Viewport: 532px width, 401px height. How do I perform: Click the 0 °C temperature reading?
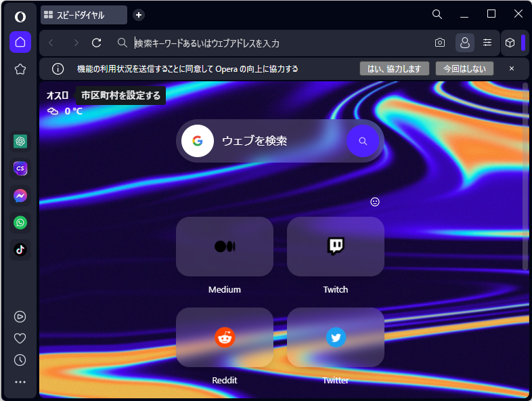pos(73,111)
